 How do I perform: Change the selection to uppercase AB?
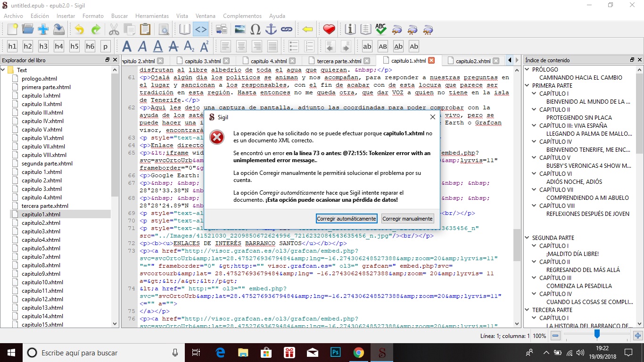click(383, 46)
